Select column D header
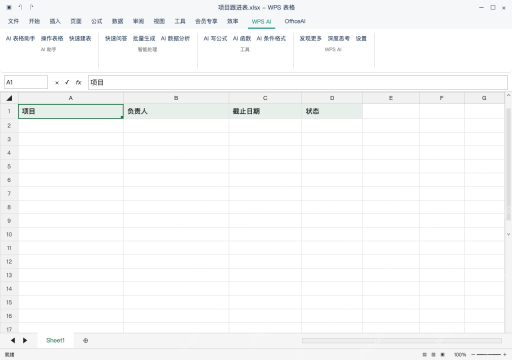The image size is (512, 360). 332,98
